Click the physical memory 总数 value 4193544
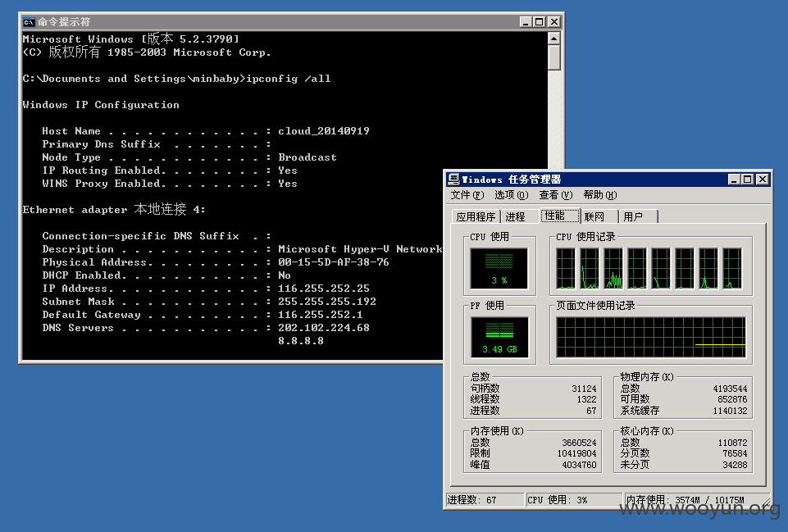Image resolution: width=788 pixels, height=532 pixels. coord(731,389)
